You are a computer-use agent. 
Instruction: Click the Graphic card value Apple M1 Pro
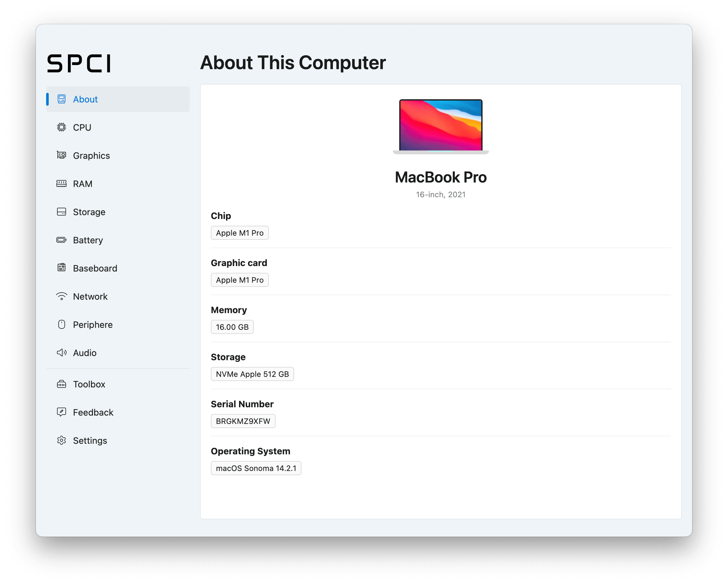(240, 280)
